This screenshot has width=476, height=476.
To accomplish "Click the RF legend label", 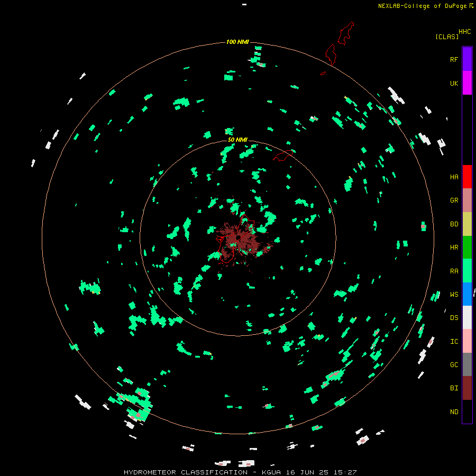I will [x=454, y=59].
